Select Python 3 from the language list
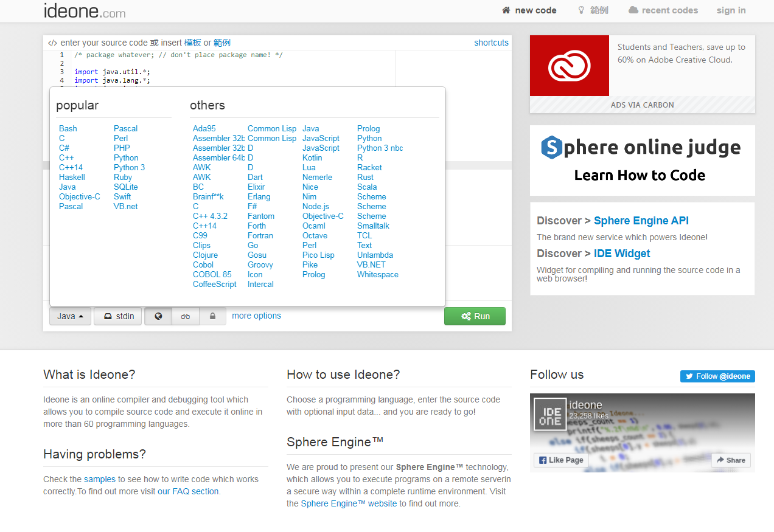This screenshot has width=774, height=532. pyautogui.click(x=129, y=167)
